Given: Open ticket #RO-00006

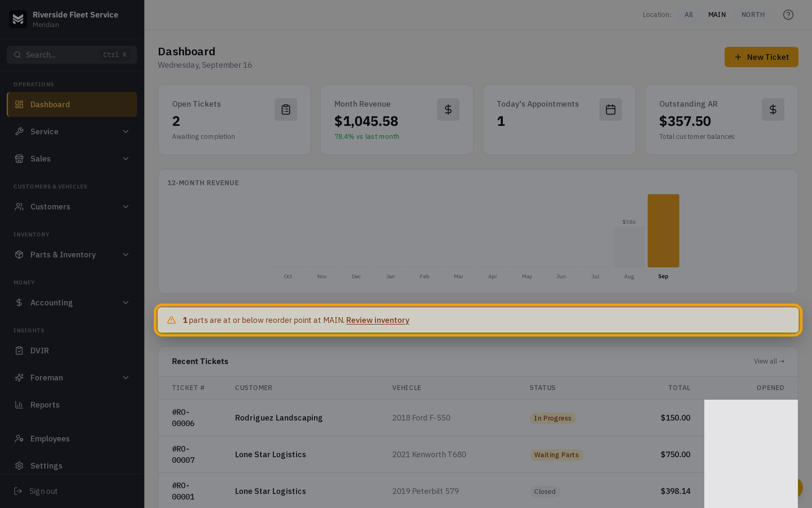Looking at the screenshot, I should [183, 418].
